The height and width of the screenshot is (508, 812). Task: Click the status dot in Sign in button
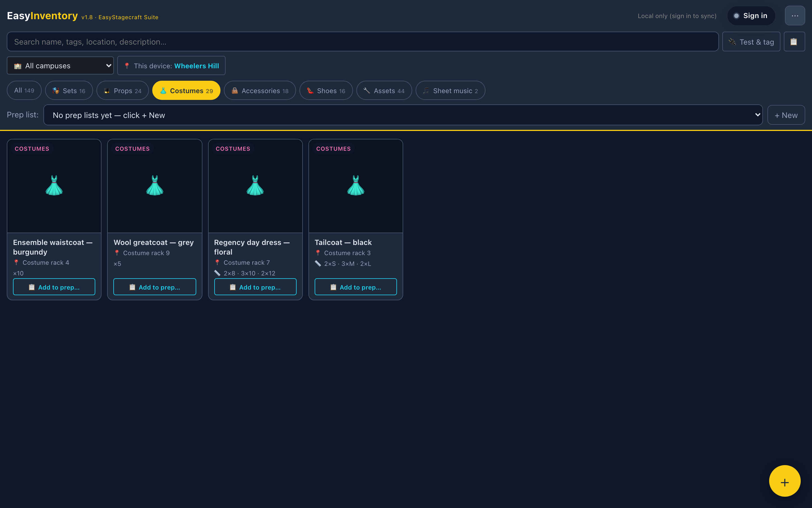pos(736,16)
